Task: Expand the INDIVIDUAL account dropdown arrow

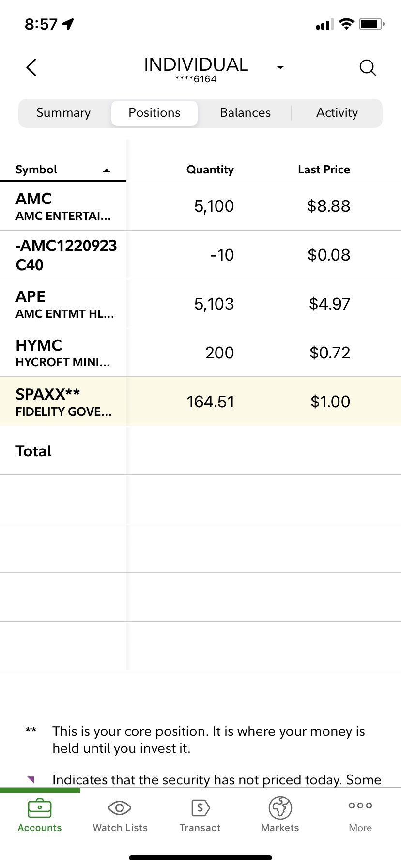Action: tap(280, 67)
